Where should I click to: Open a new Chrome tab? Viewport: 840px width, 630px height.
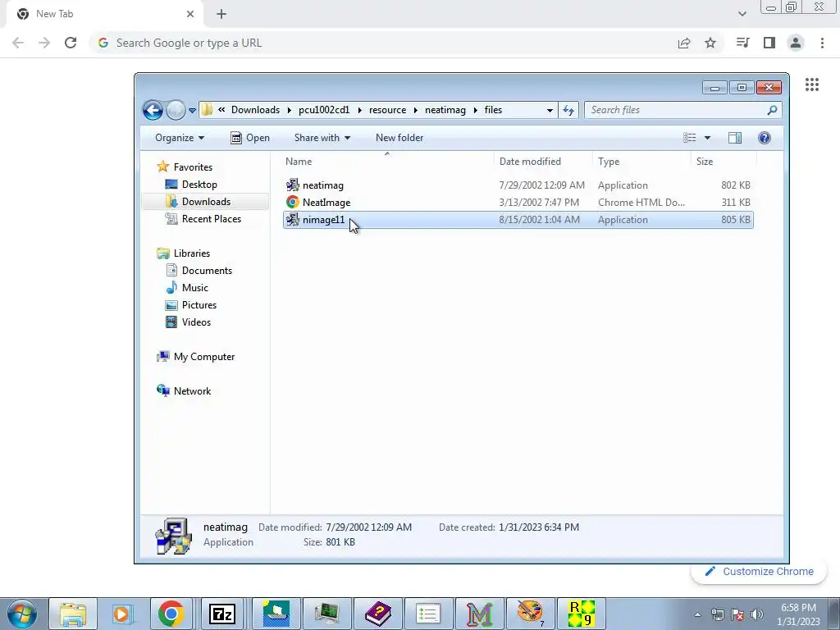[221, 14]
